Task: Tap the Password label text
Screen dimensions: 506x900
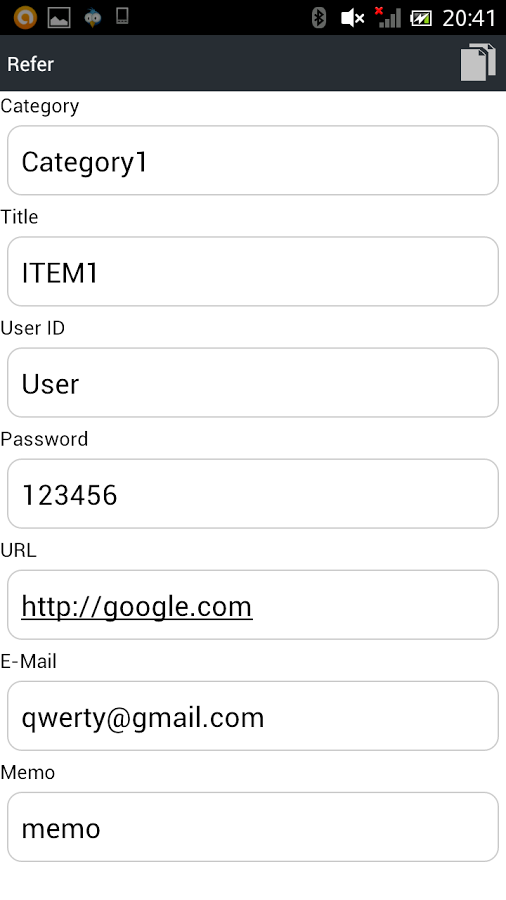Action: (x=44, y=439)
